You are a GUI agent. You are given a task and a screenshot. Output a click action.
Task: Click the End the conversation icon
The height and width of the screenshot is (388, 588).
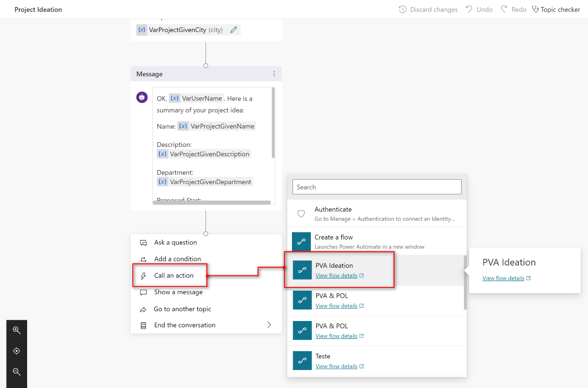point(144,326)
